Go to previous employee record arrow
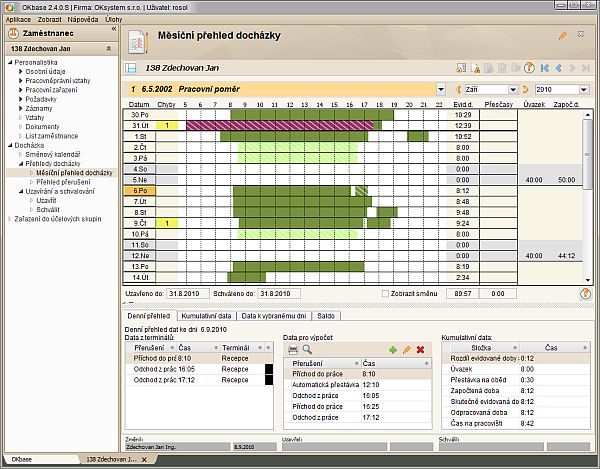 (x=559, y=68)
